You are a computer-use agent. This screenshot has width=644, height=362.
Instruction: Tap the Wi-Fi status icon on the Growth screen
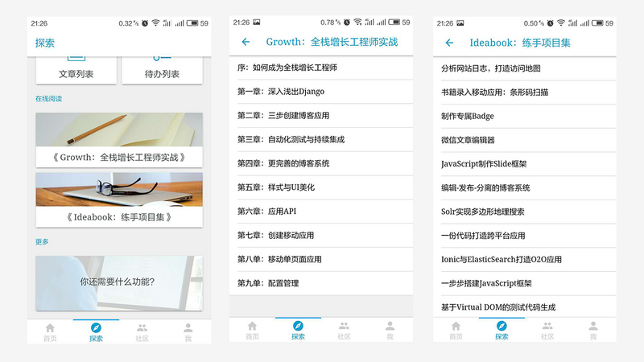357,23
